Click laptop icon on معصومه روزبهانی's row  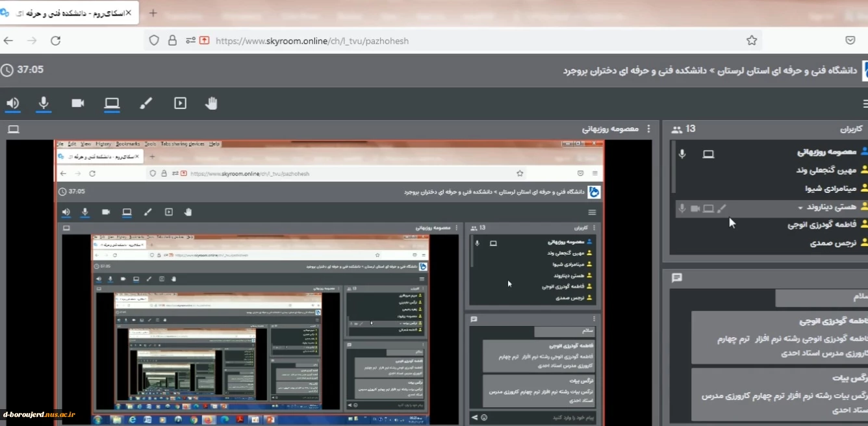[708, 154]
